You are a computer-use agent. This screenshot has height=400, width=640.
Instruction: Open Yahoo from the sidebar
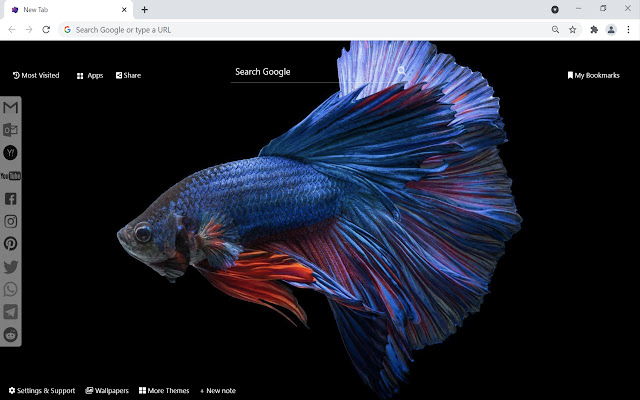pyautogui.click(x=11, y=153)
